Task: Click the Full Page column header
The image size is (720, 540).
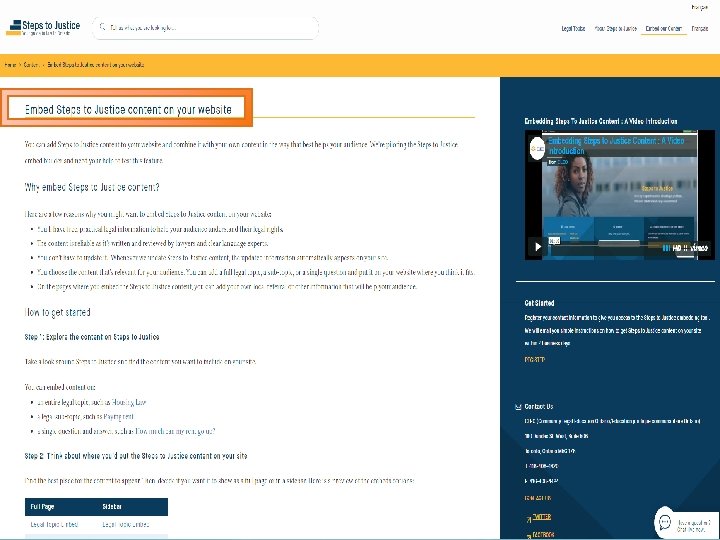Action: click(42, 507)
